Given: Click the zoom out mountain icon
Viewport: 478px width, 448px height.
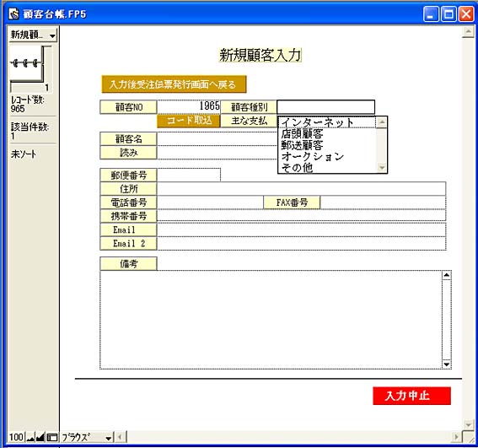Looking at the screenshot, I should pyautogui.click(x=30, y=438).
